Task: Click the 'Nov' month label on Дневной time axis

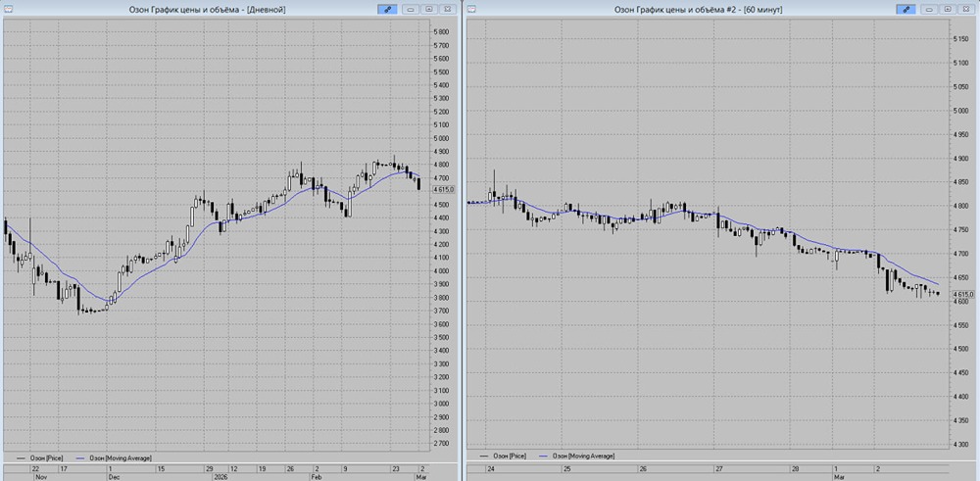Action: pyautogui.click(x=40, y=476)
